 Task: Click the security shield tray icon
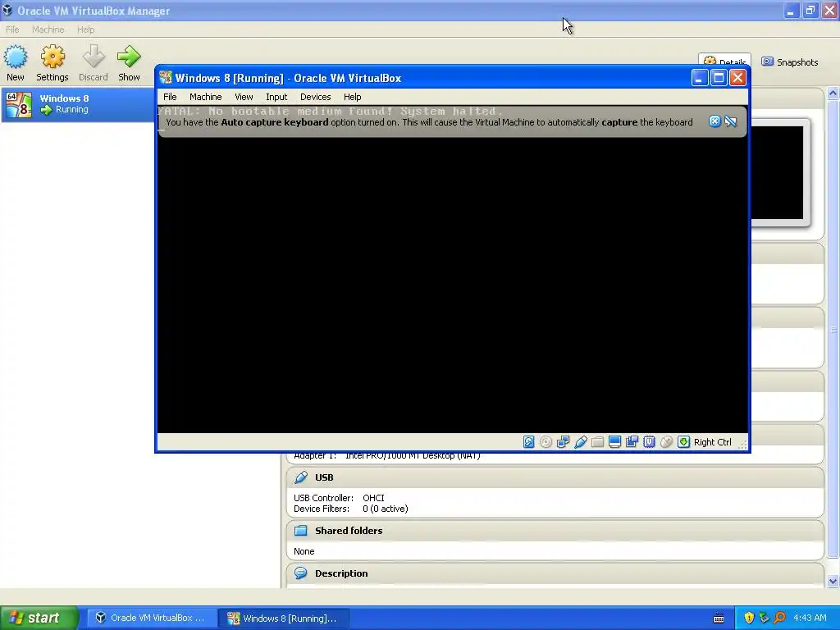(x=749, y=618)
